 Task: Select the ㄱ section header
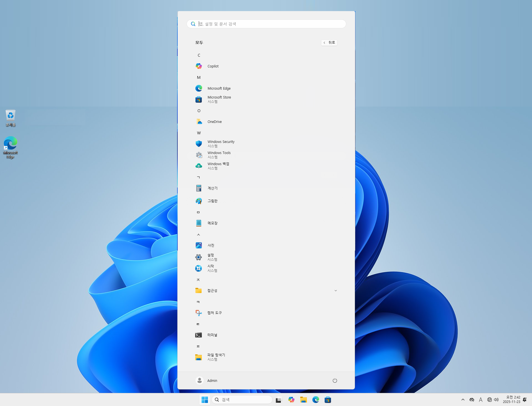(x=198, y=177)
